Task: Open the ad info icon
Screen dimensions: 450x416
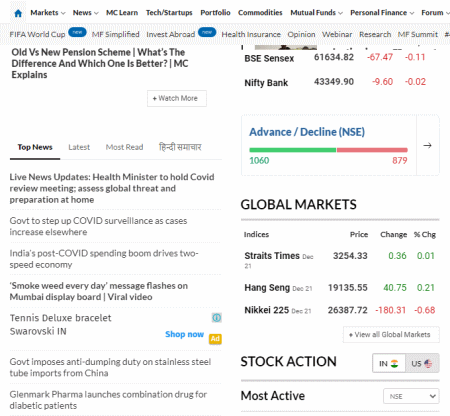Action: pos(216,318)
